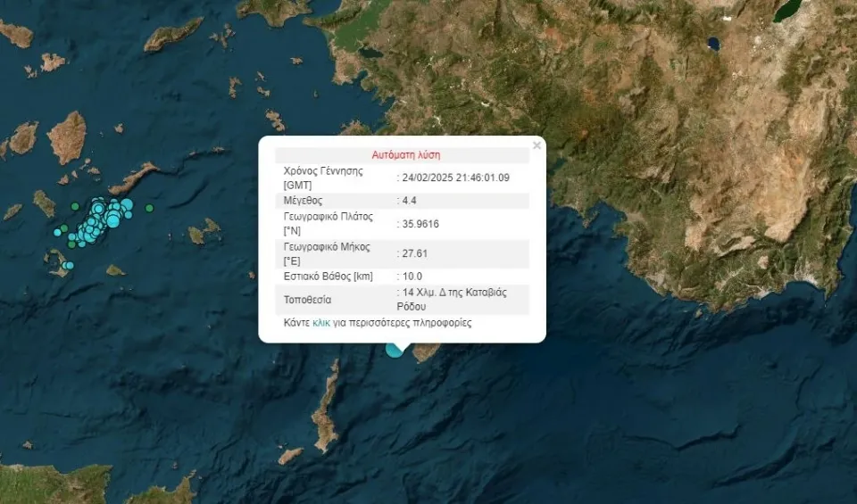The image size is (857, 504).
Task: Click the magnitude value 4.4
Action: point(411,201)
